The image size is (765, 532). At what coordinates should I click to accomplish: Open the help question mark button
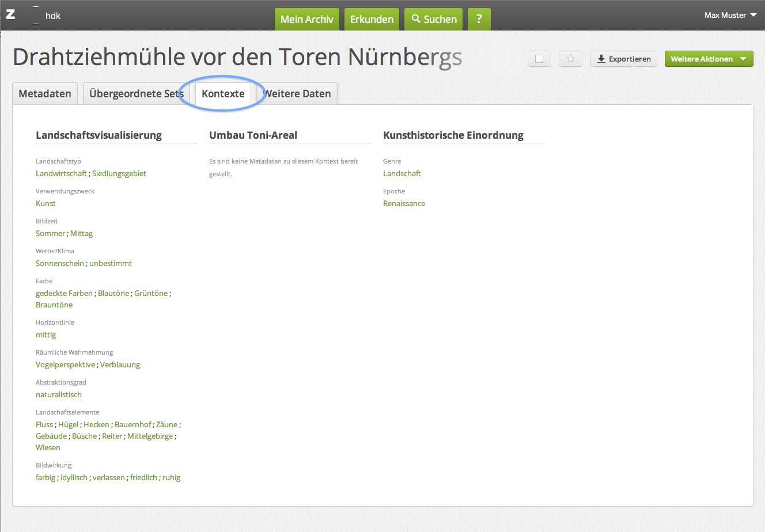click(x=479, y=20)
